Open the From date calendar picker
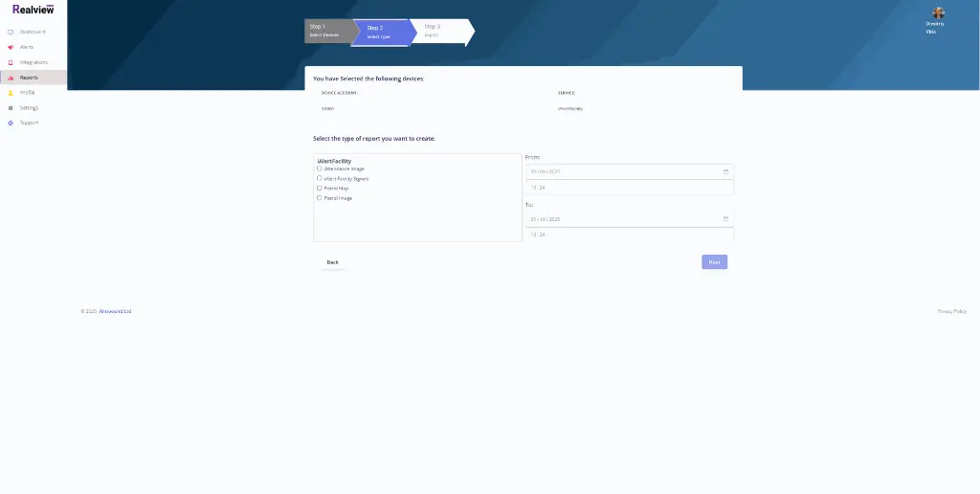 (725, 171)
